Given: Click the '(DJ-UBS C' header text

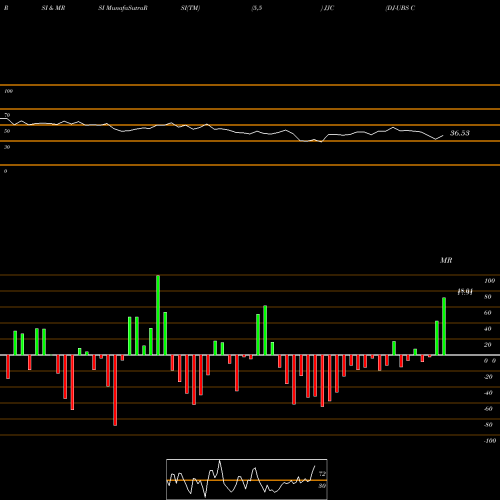Looking at the screenshot, I should point(400,8).
